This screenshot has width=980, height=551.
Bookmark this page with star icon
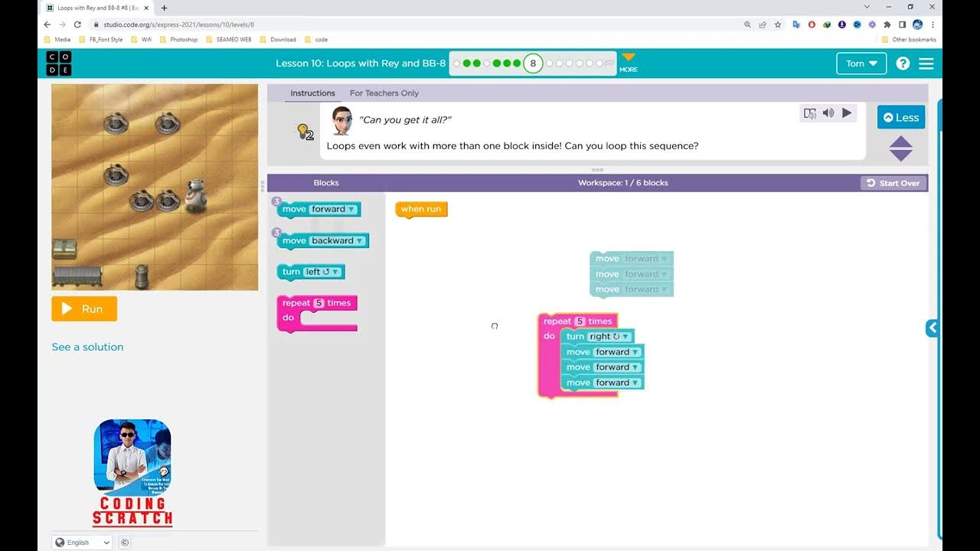[778, 24]
